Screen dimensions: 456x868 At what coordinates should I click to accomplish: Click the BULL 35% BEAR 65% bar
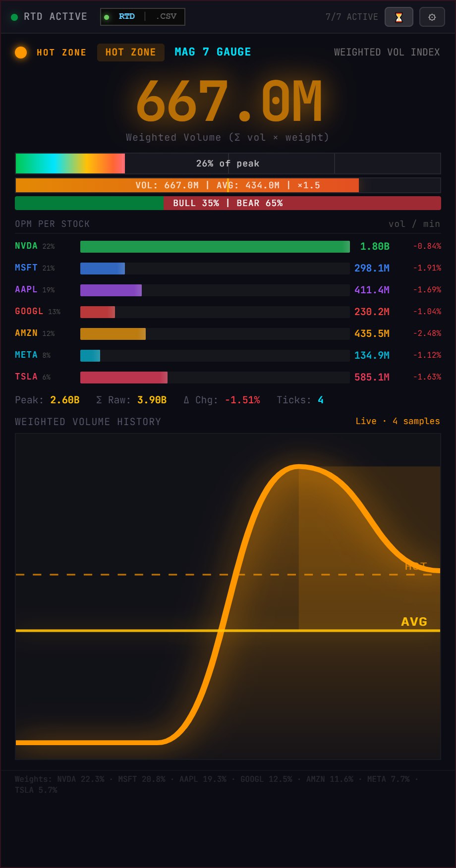[228, 203]
